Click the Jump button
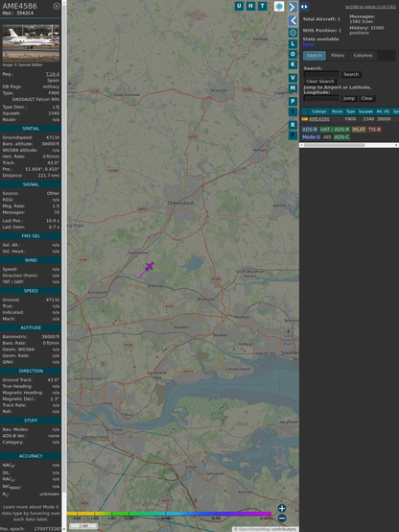Viewport: 399px width, 532px height. [348, 98]
